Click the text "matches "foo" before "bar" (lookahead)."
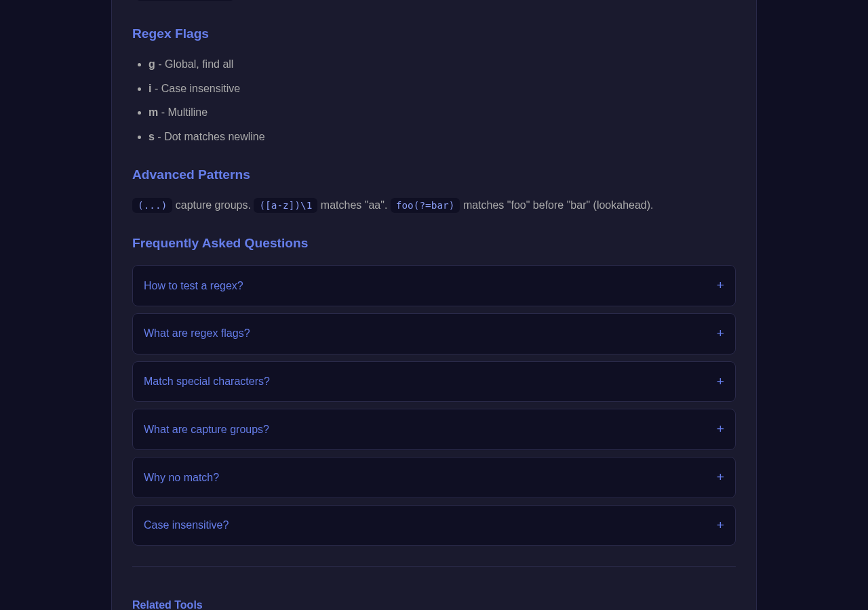The width and height of the screenshot is (868, 610). coord(558,205)
